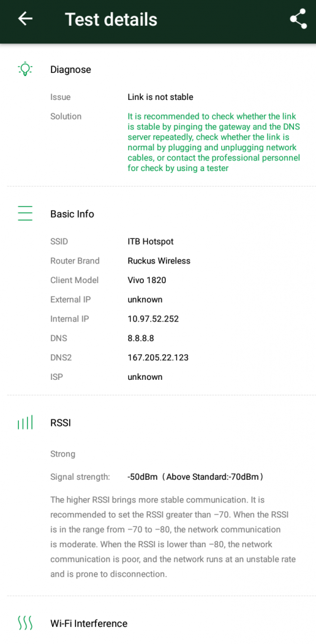Select Router Brand Ruckus Wireless
316x644 pixels.
(x=159, y=261)
